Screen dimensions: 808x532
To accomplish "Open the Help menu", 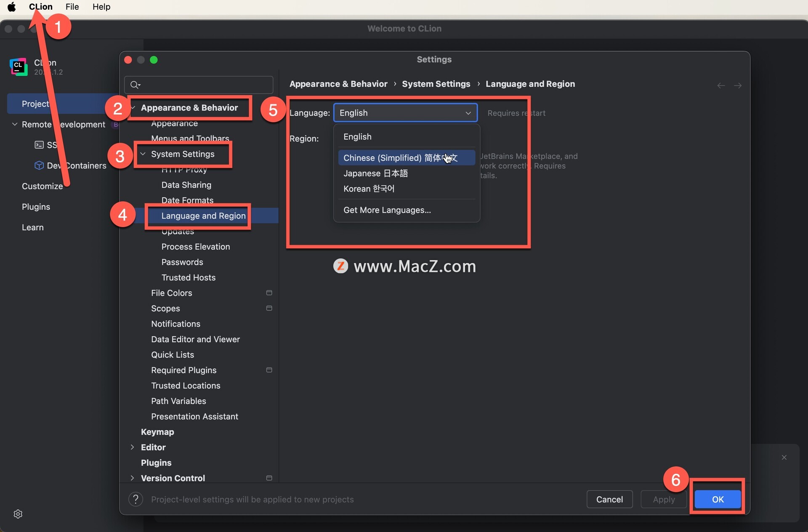I will click(x=101, y=7).
